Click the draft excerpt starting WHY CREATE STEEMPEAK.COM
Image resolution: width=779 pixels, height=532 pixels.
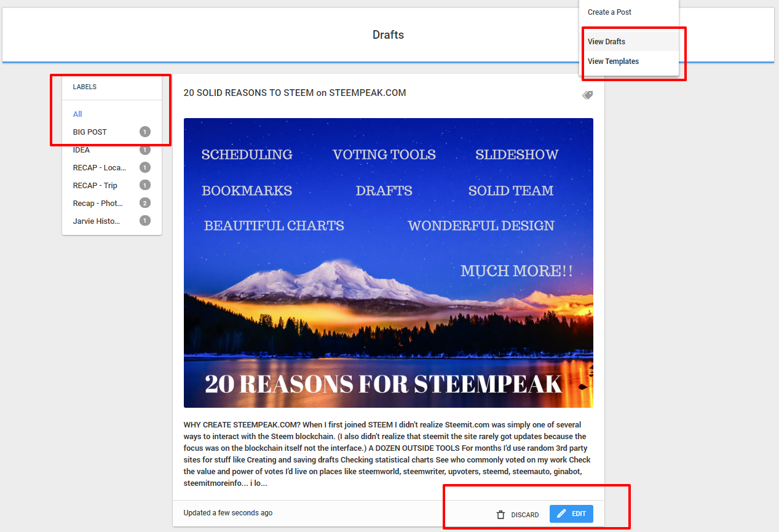click(387, 455)
